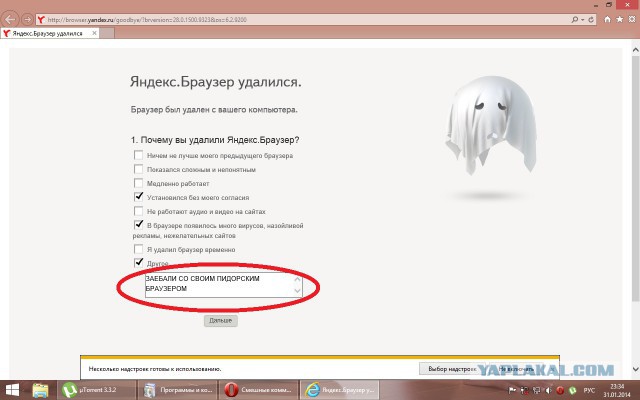Click the page's vertical scrollbar thumb
Image resolution: width=640 pixels, height=400 pixels.
[x=636, y=179]
